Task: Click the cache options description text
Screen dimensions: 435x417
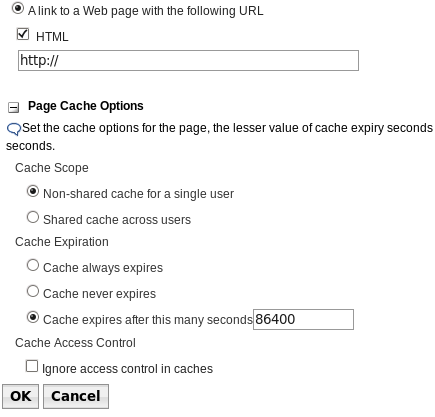Action: [220, 137]
